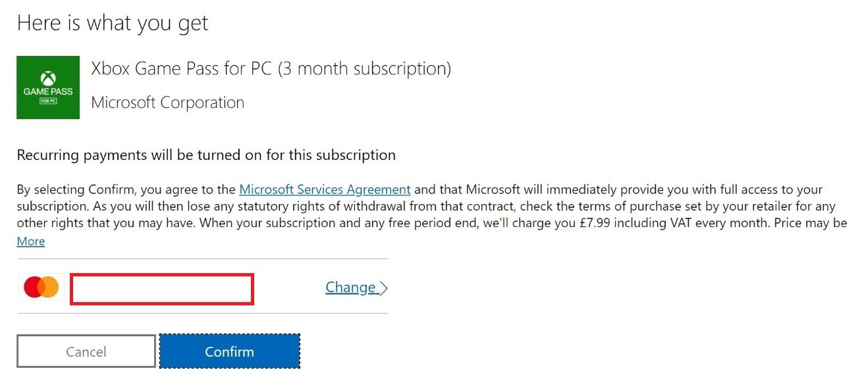Click the GAME PASS wordmark in tile
The height and width of the screenshot is (385, 868).
(48, 91)
